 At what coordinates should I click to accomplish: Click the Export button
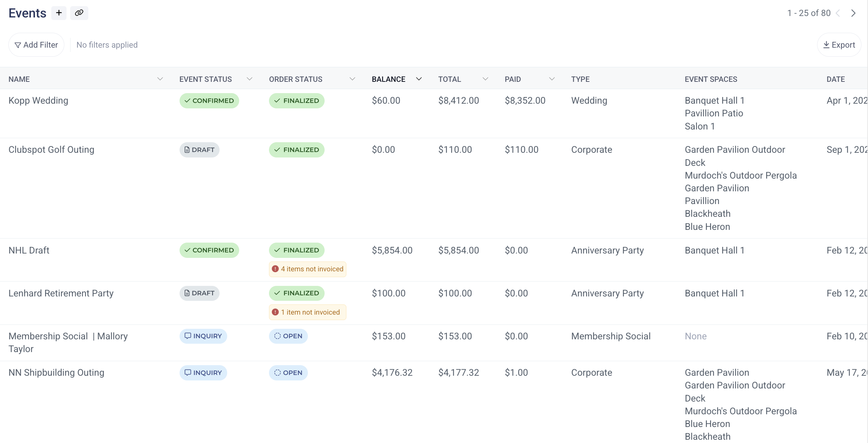click(x=839, y=45)
